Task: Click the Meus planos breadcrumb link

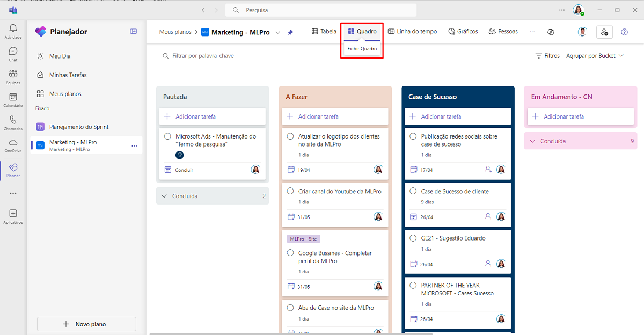Action: tap(175, 32)
